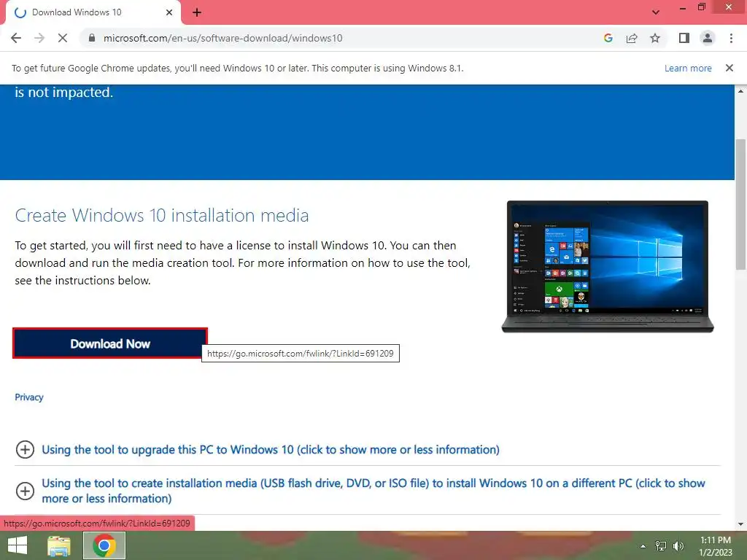The width and height of the screenshot is (747, 560).
Task: Click the scrollbar up arrow
Action: (740, 90)
